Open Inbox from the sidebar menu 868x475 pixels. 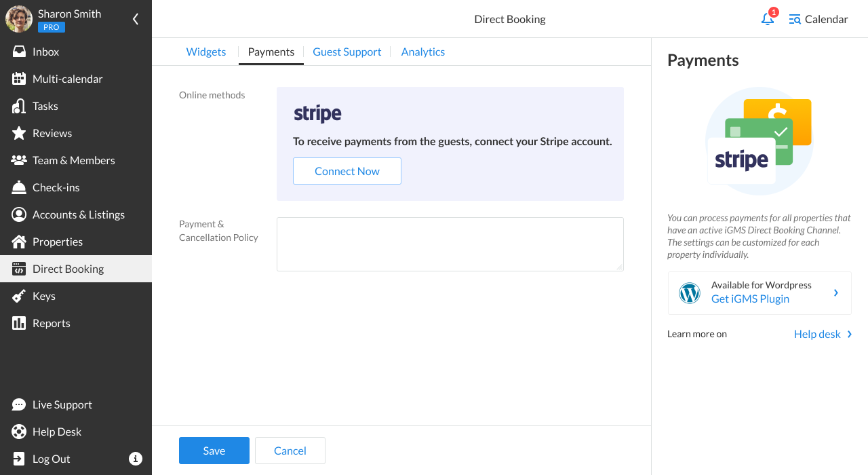point(76,52)
